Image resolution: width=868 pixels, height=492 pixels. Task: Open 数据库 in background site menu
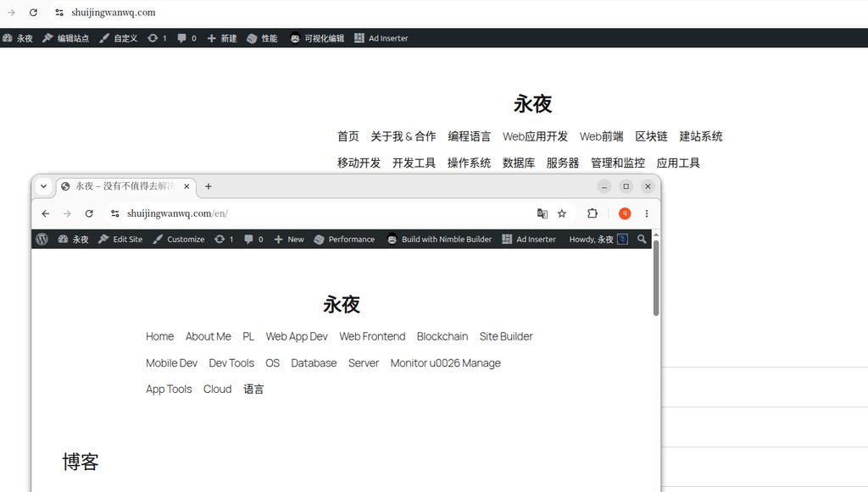pos(519,163)
